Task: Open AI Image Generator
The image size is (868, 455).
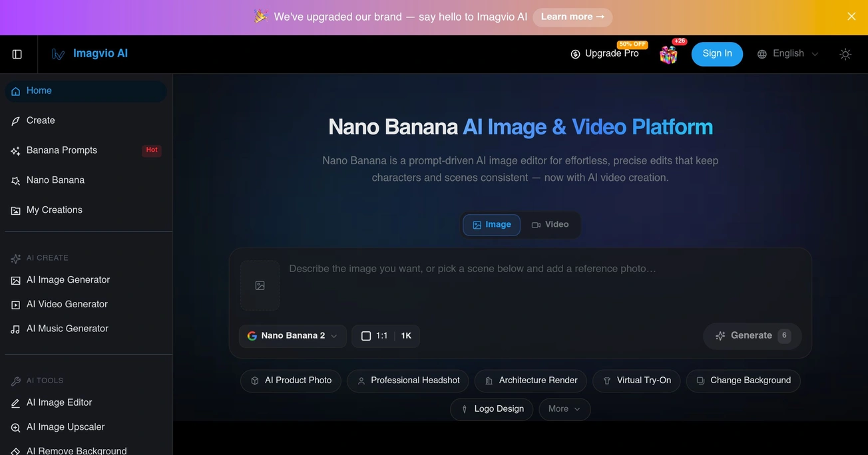Action: point(86,280)
